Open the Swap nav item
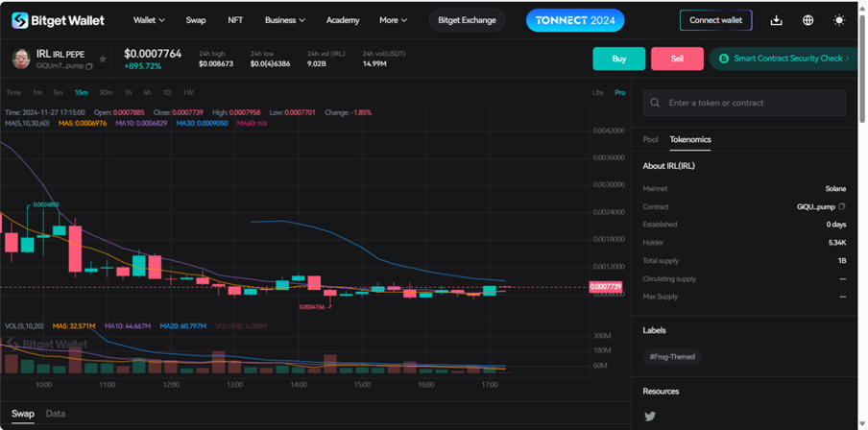Image resolution: width=868 pixels, height=430 pixels. [x=196, y=20]
